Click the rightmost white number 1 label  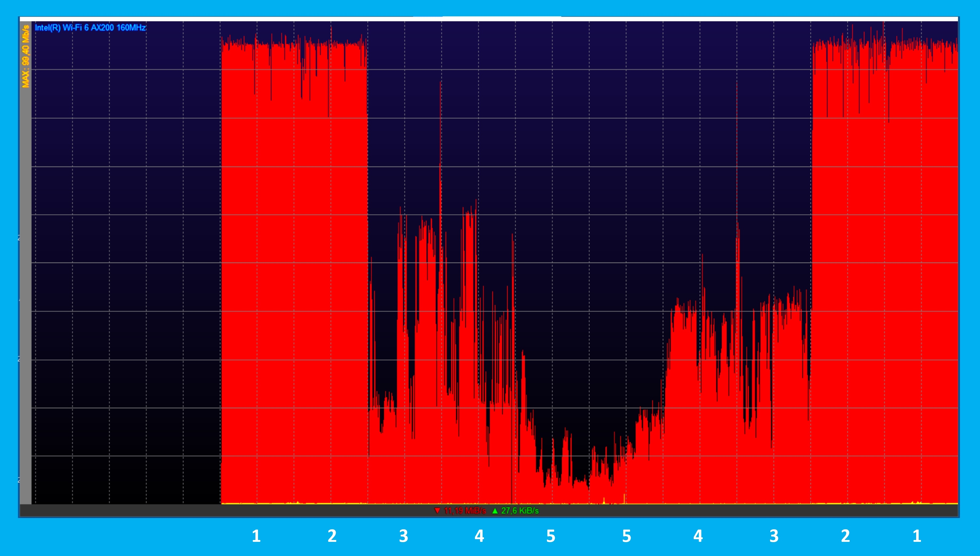pos(917,536)
